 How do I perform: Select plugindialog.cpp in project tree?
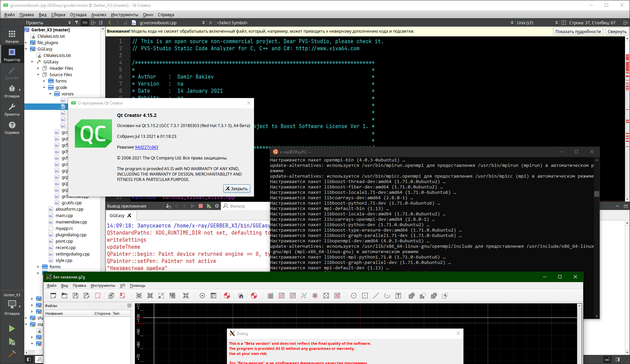click(71, 235)
